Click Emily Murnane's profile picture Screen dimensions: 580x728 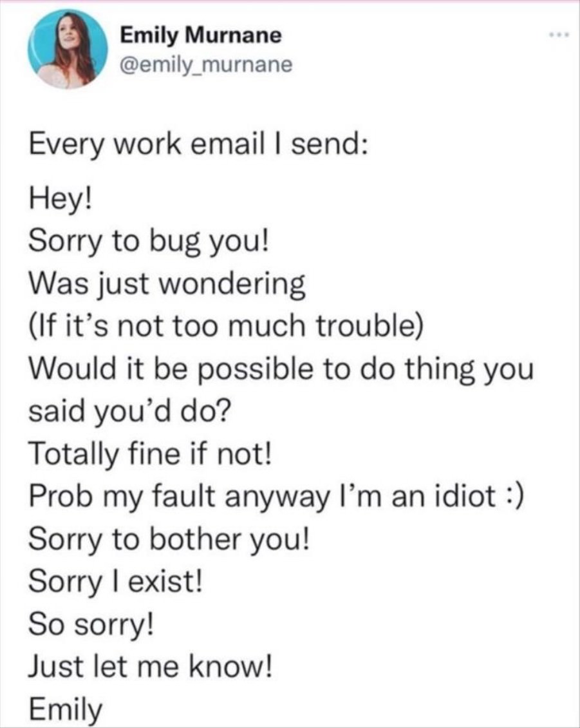coord(69,49)
